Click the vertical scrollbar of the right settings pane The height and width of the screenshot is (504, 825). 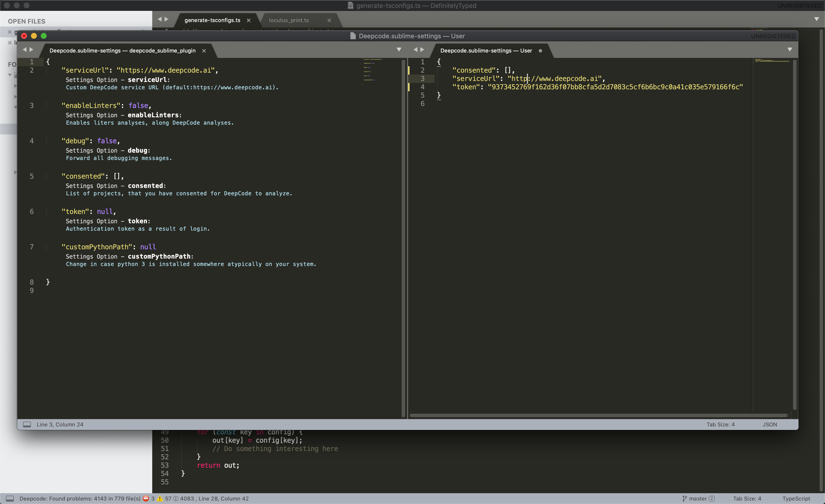pos(795,234)
